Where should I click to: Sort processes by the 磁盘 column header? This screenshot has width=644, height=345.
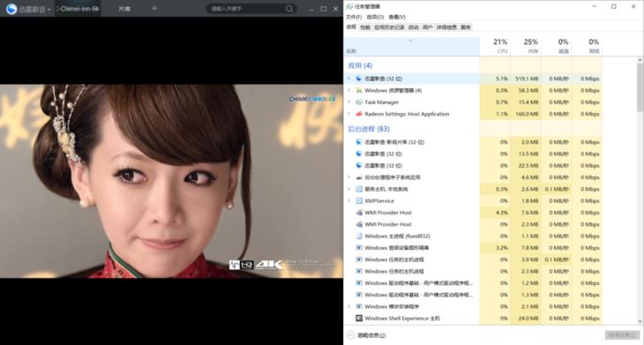[556, 47]
